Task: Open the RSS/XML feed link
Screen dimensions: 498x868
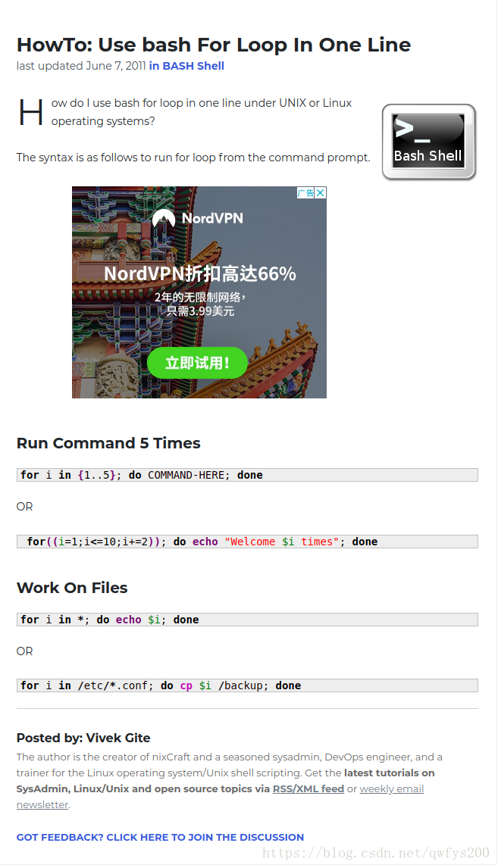Action: 308,788
